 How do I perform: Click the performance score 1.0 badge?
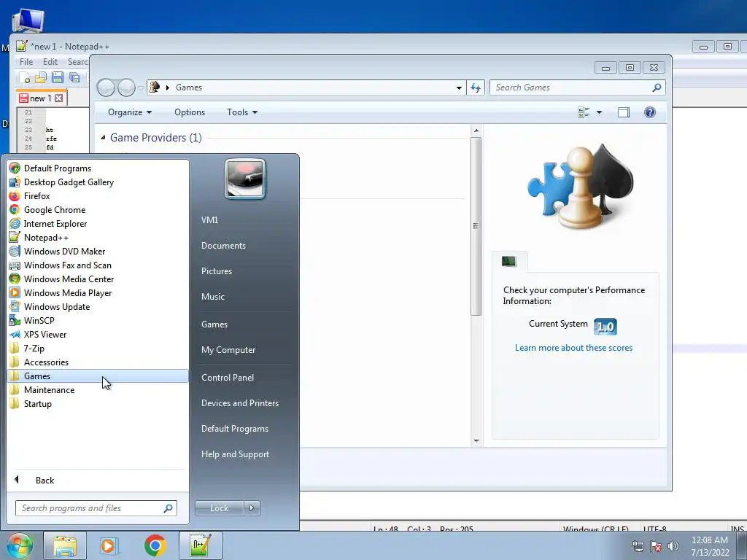click(x=605, y=327)
